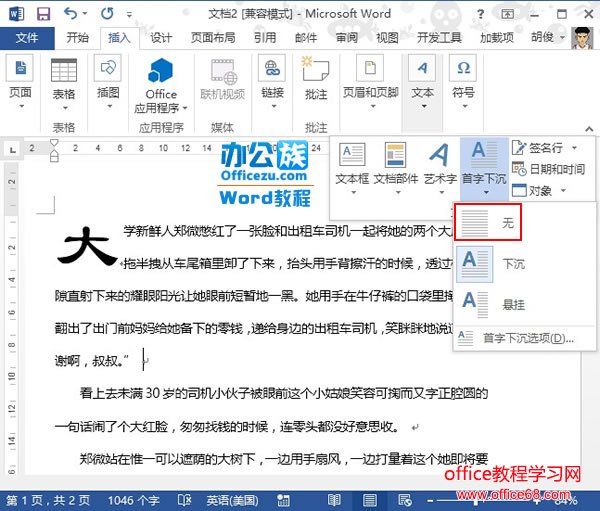
Task: Click the Word application icon
Action: pyautogui.click(x=16, y=14)
